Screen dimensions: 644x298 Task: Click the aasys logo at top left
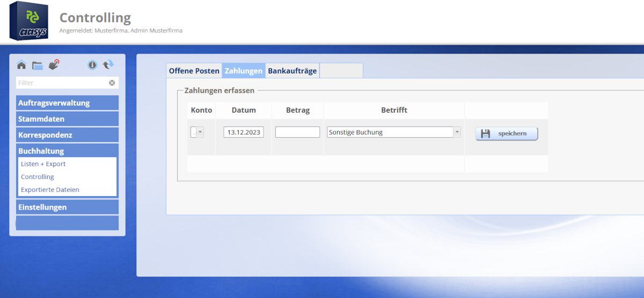click(x=28, y=21)
